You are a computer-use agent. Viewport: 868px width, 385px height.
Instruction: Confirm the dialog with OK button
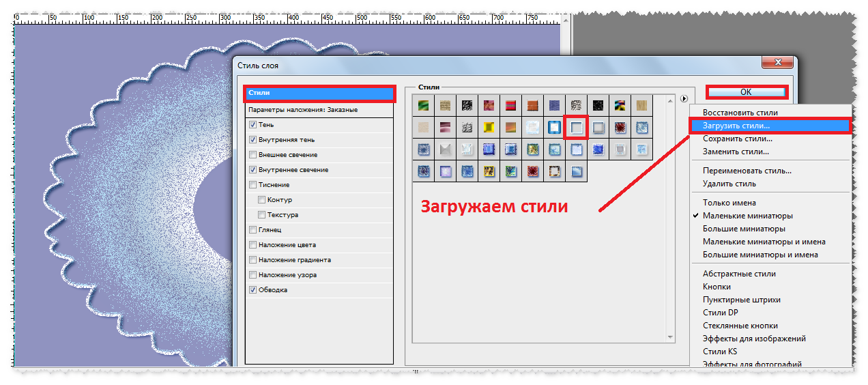point(747,91)
